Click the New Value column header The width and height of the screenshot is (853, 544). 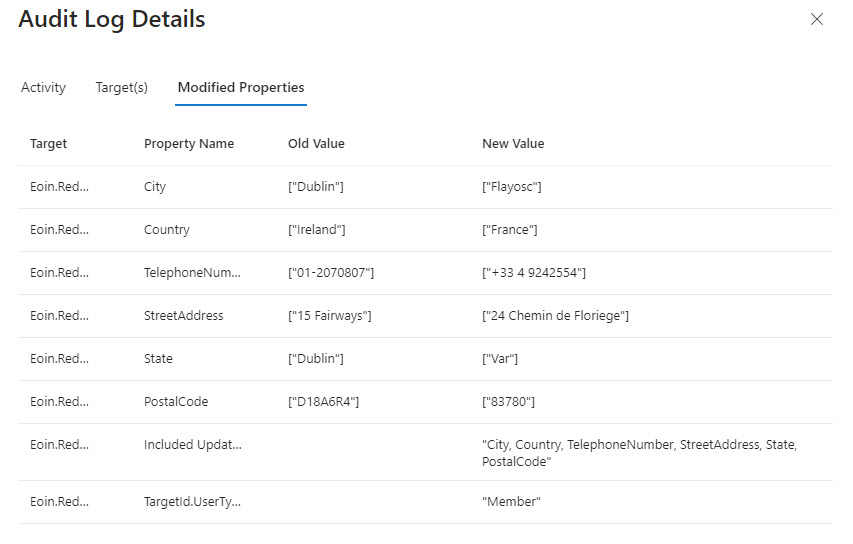coord(513,143)
